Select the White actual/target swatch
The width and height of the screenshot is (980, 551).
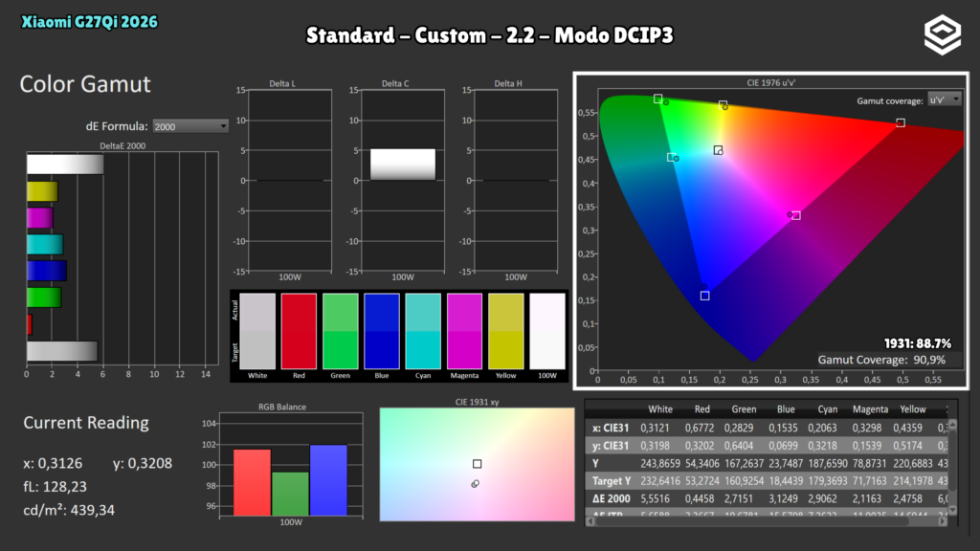257,331
